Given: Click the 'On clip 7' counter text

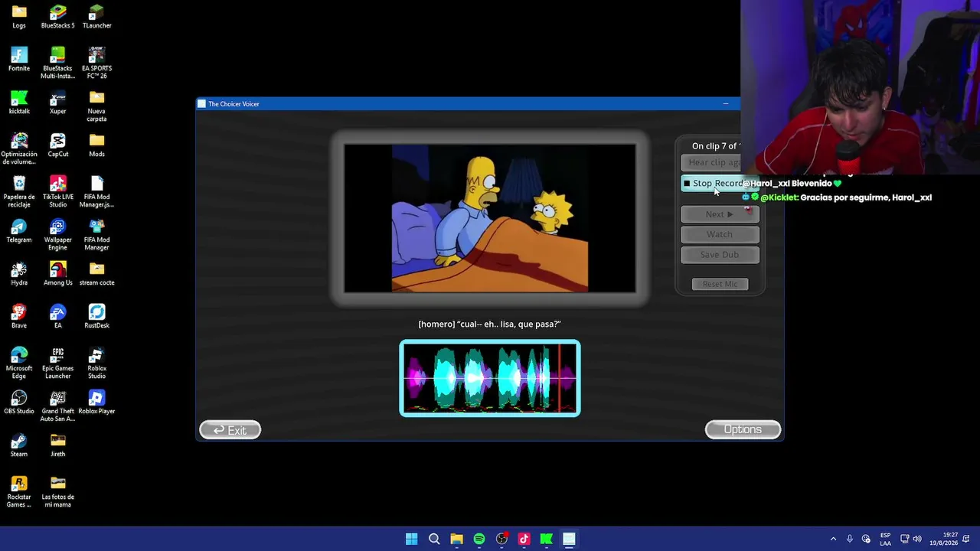Looking at the screenshot, I should click(715, 146).
